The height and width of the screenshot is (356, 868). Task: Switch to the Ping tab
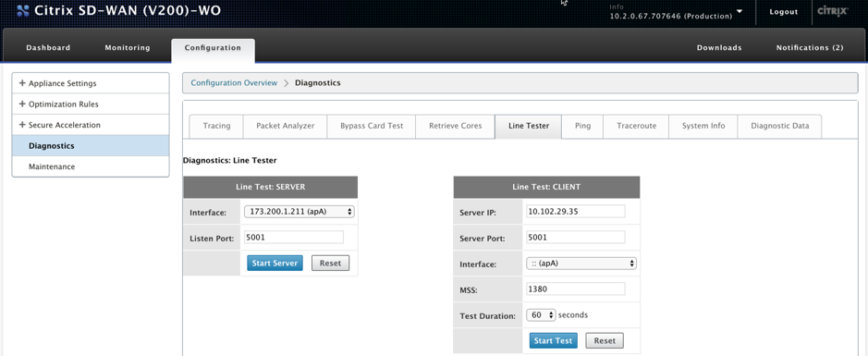pyautogui.click(x=582, y=126)
